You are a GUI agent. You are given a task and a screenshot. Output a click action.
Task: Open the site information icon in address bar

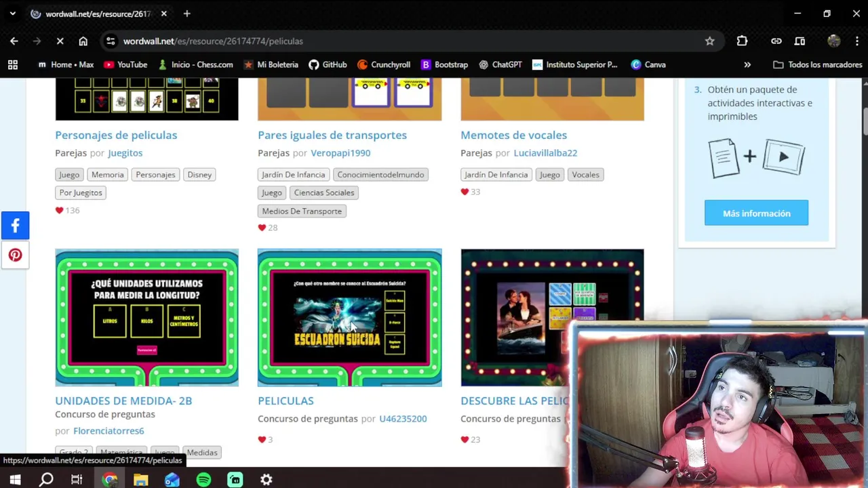111,41
